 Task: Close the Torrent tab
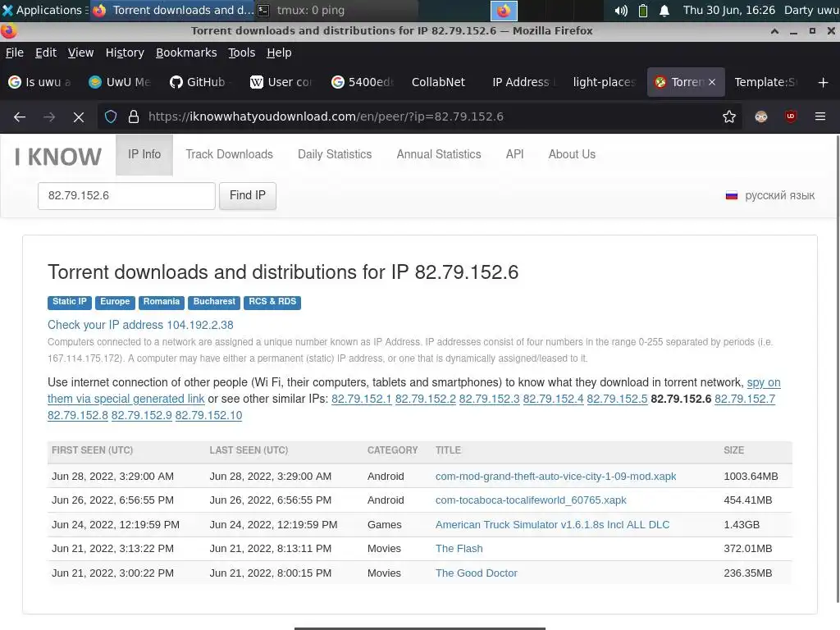click(x=712, y=82)
